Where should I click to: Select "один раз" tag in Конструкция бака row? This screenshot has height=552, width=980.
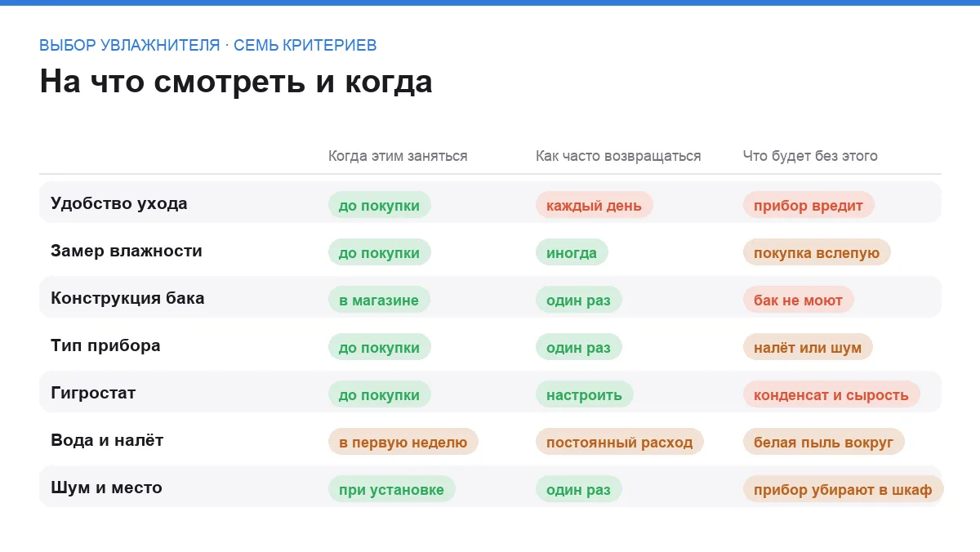pos(578,300)
